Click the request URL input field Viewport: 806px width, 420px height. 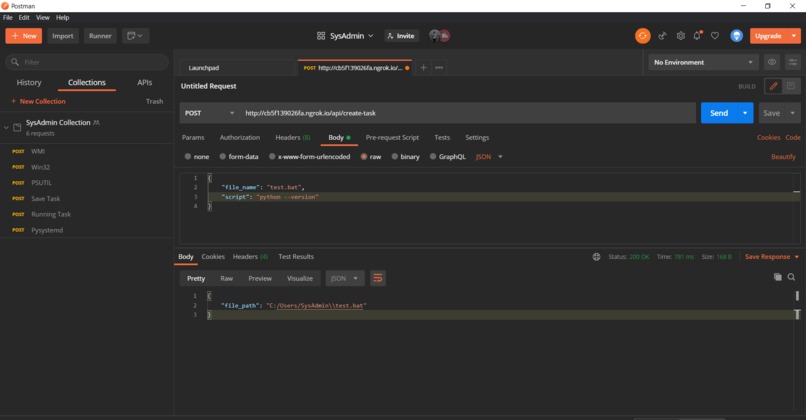click(468, 113)
